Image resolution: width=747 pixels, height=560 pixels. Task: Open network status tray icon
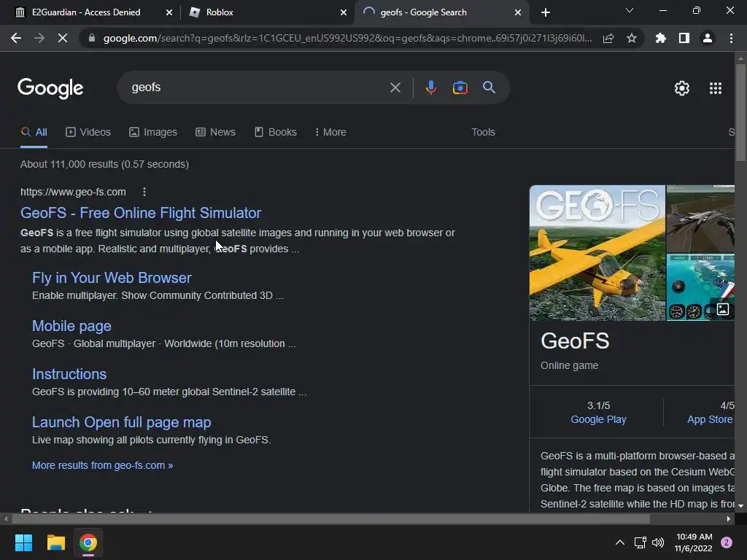[640, 542]
